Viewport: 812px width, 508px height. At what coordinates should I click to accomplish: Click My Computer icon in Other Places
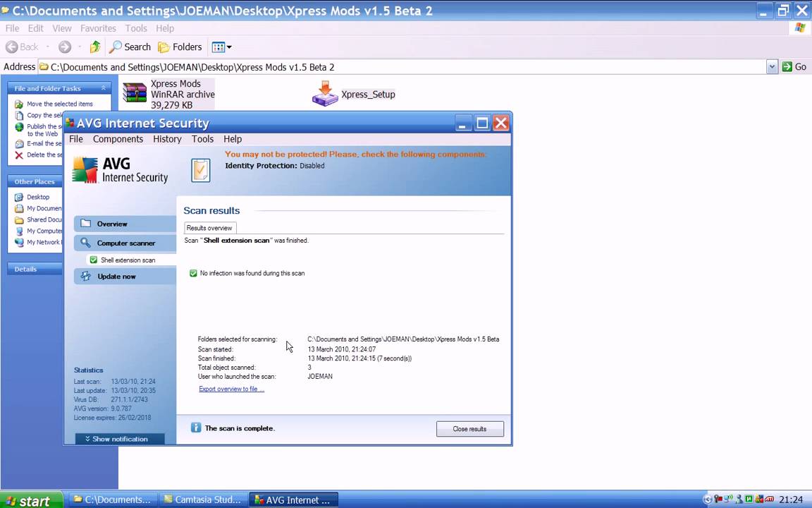19,231
